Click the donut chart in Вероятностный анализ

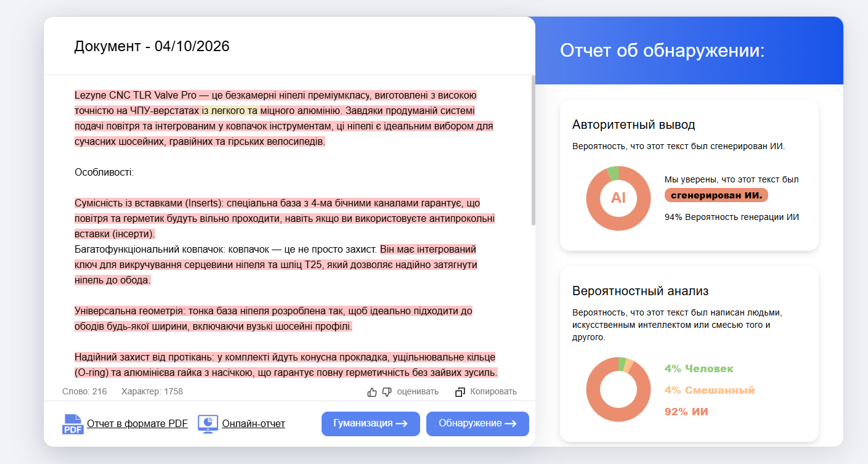tap(618, 389)
